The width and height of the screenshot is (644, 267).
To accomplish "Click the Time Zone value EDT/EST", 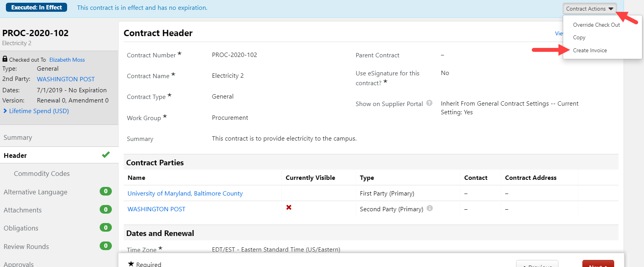I will tap(276, 249).
